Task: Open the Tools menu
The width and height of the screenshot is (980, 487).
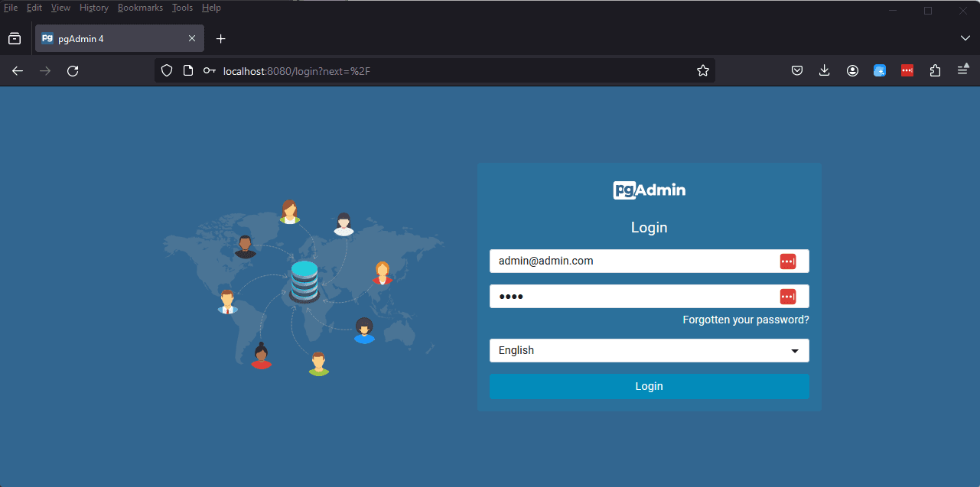Action: [182, 8]
